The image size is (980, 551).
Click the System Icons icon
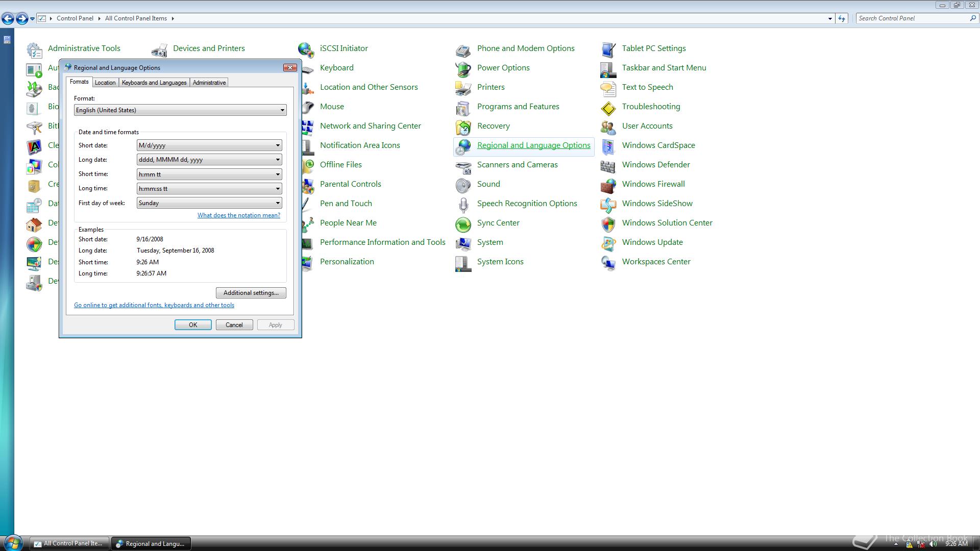point(463,263)
